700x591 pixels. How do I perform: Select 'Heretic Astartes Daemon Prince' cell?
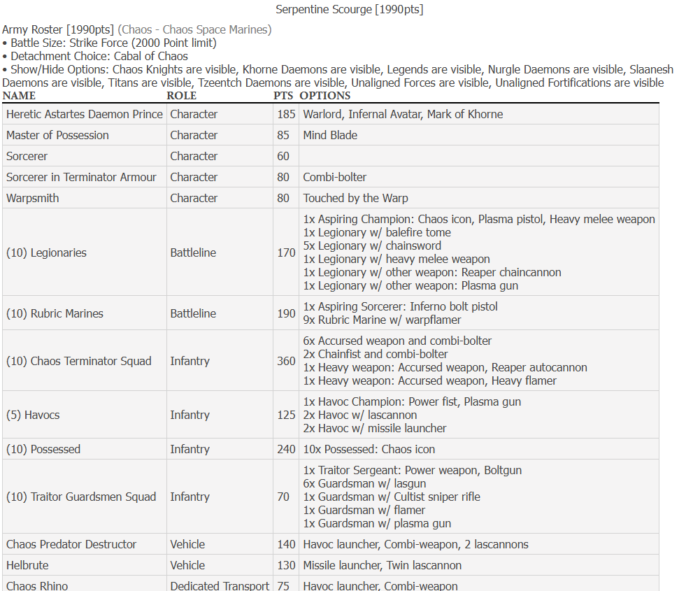(x=85, y=114)
